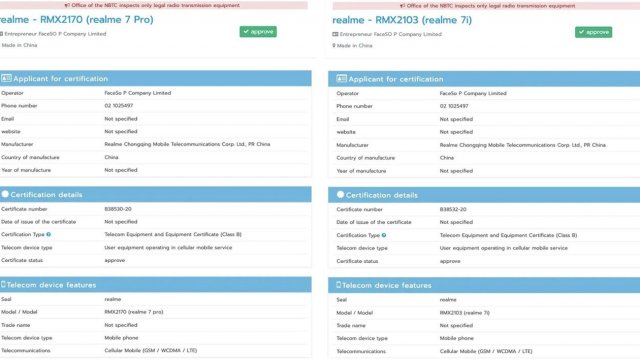This screenshot has width=640, height=360.
Task: Select certificate number B38532-20
Action: pyautogui.click(x=453, y=209)
